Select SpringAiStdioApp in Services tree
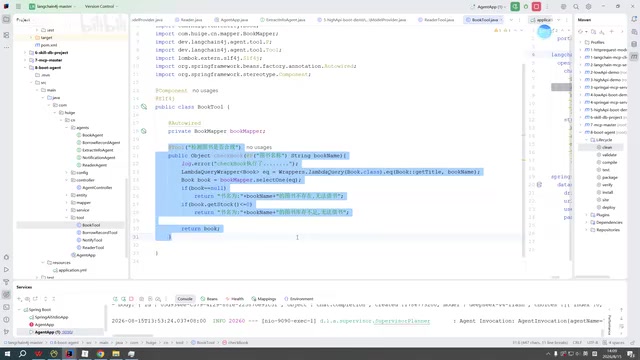Viewport: 640px width, 360px height. coord(49,317)
